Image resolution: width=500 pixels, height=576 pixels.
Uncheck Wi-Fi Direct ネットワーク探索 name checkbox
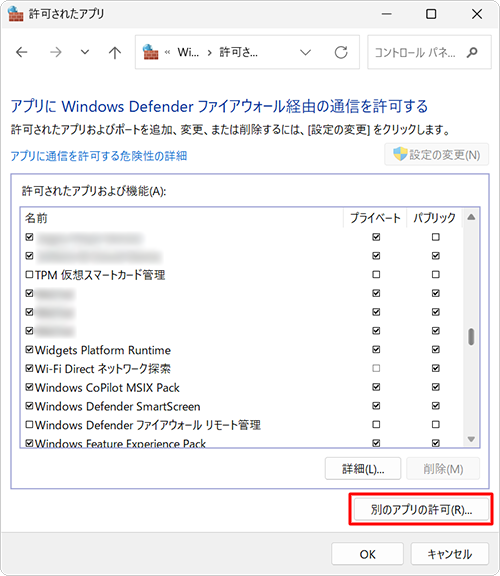(29, 368)
